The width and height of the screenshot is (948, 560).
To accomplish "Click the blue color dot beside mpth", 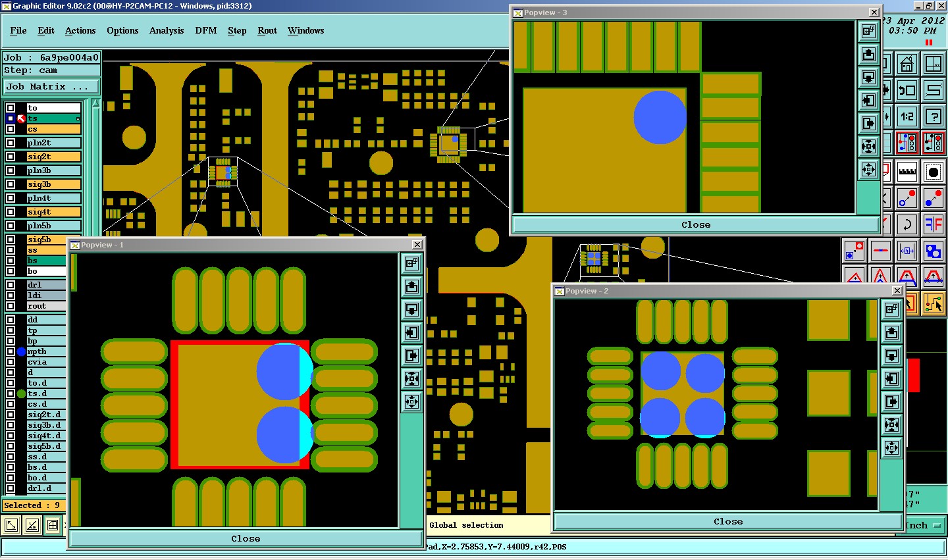I will coord(21,351).
